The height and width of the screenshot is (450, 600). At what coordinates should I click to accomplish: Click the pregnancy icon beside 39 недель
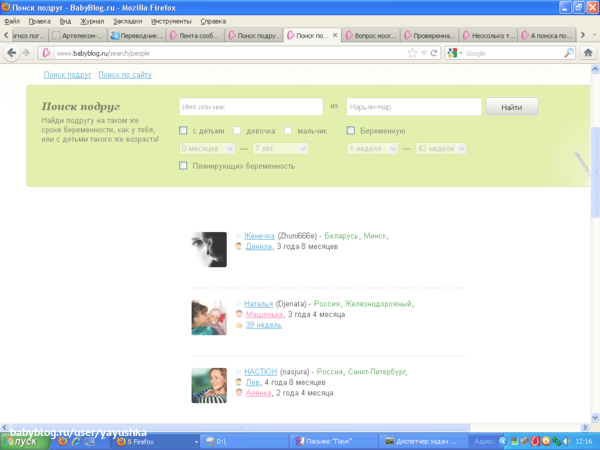(x=239, y=325)
